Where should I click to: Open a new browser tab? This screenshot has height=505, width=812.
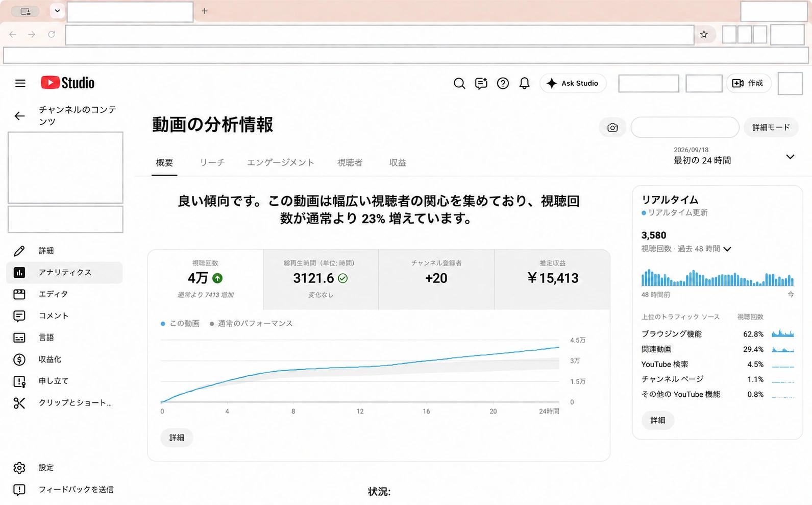(x=205, y=11)
